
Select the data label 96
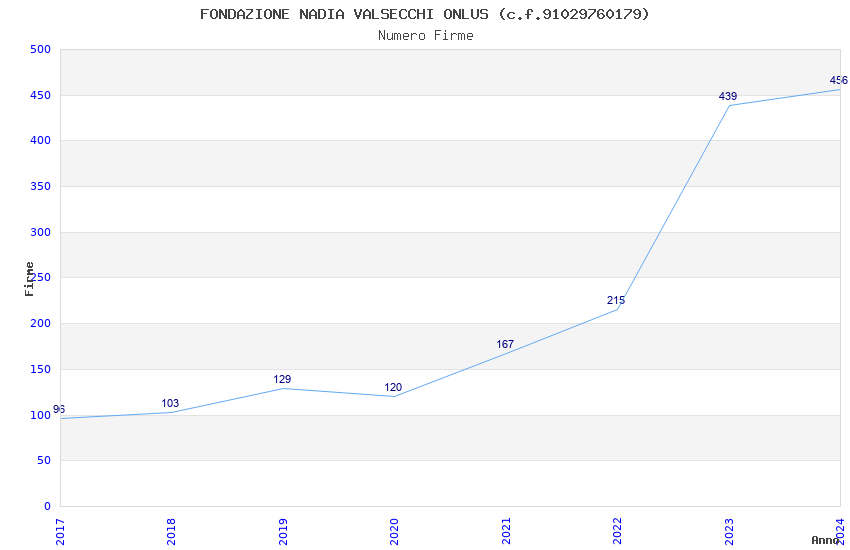(x=59, y=409)
